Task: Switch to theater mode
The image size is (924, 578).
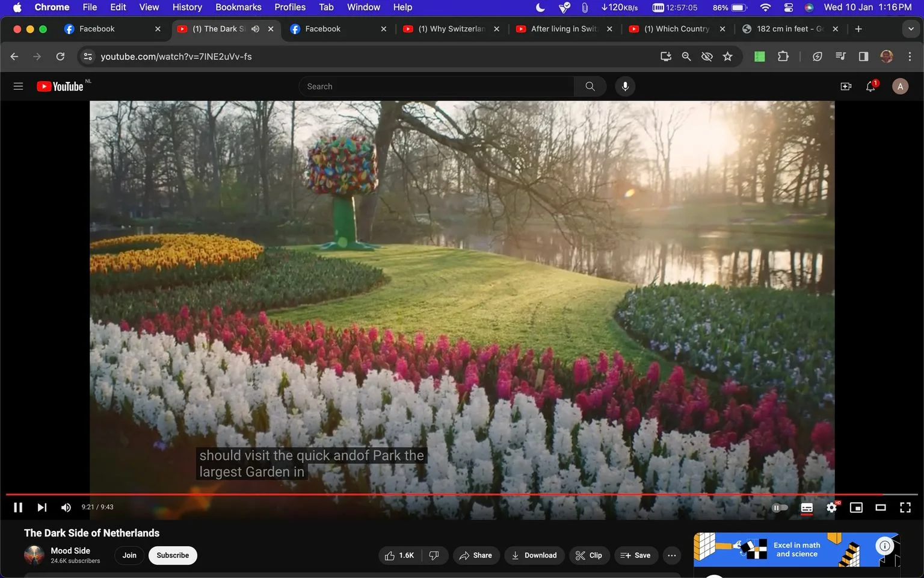Action: click(881, 508)
